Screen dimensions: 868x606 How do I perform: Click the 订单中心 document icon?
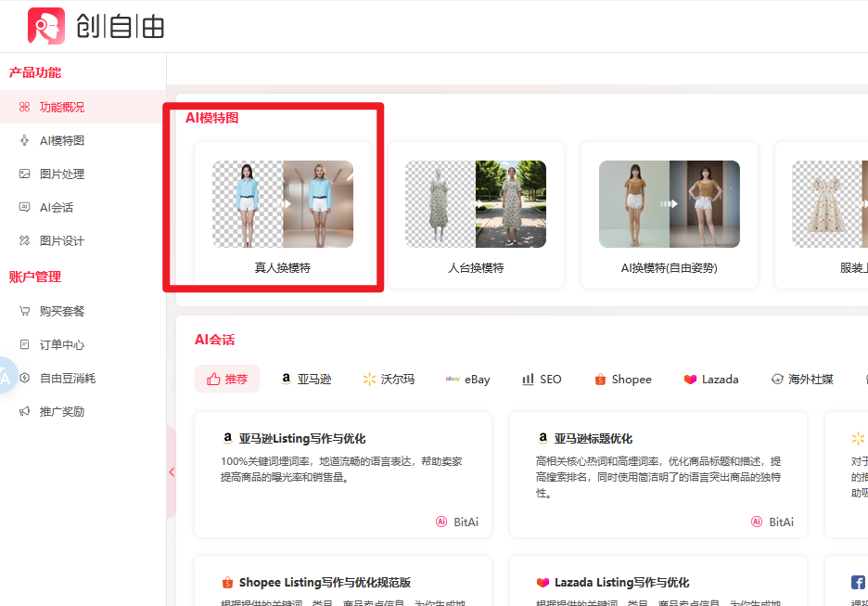pyautogui.click(x=24, y=344)
